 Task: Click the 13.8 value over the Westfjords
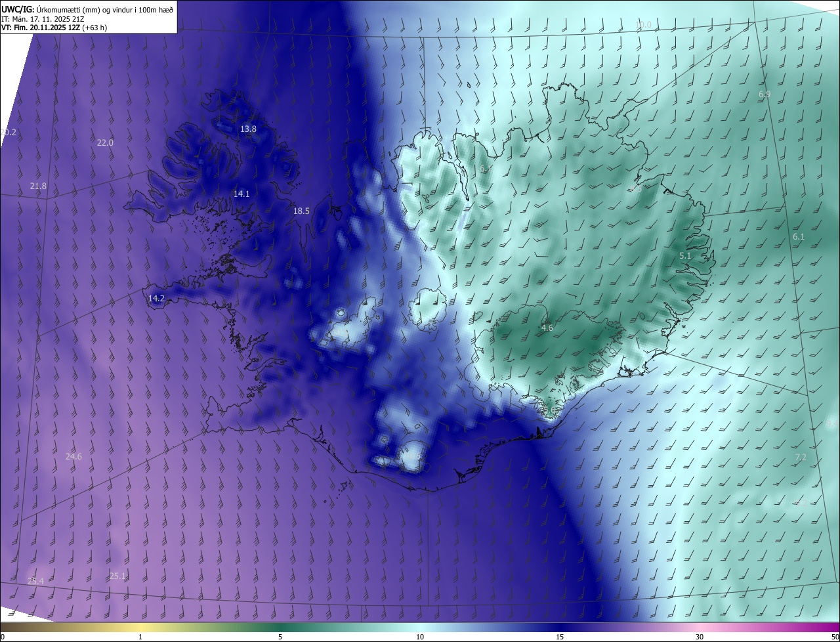click(x=248, y=129)
